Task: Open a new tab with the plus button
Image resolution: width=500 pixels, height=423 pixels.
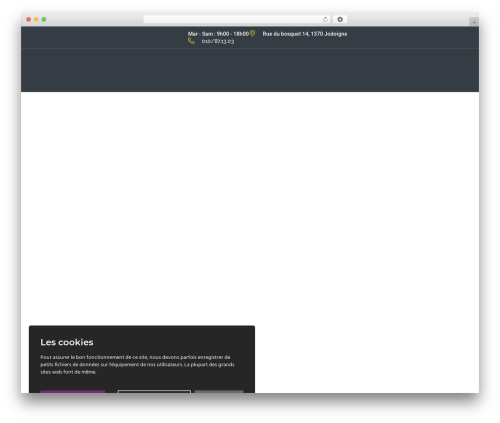Action: (x=474, y=22)
